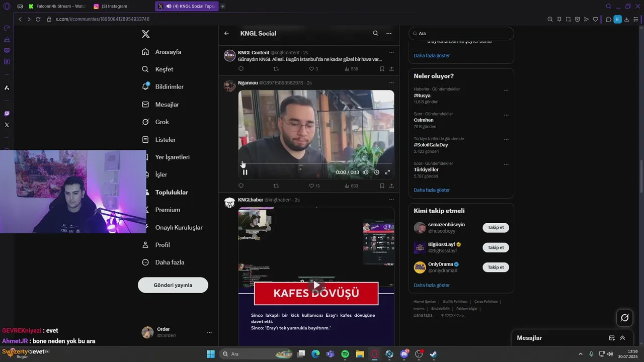
Task: Open browser extensions puzzle icon
Action: pyautogui.click(x=608, y=19)
